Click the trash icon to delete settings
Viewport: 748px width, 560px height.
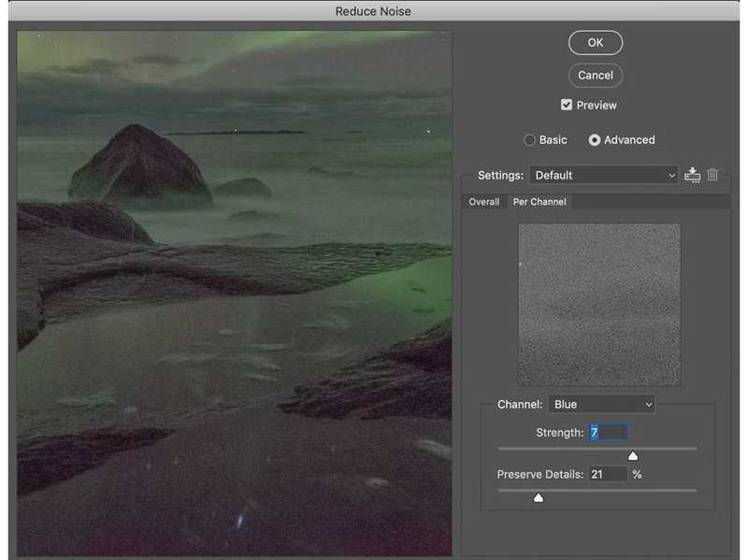(712, 175)
